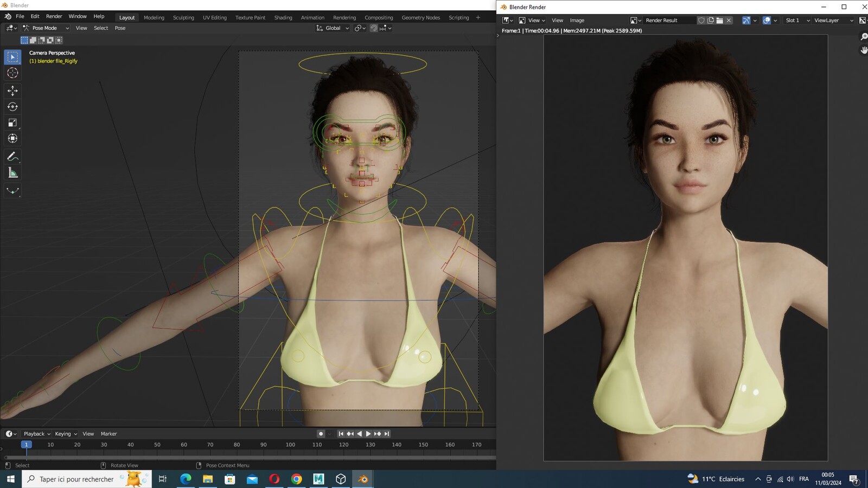Open the Select menu in viewport header
Viewport: 868px width, 488px height.
click(x=101, y=28)
